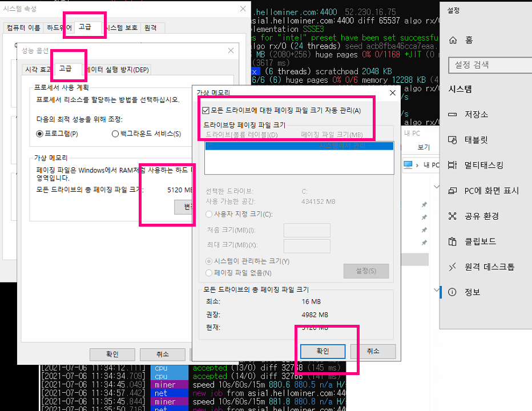
Task: Click Maximum size (최대 크기) input field
Action: 307,245
